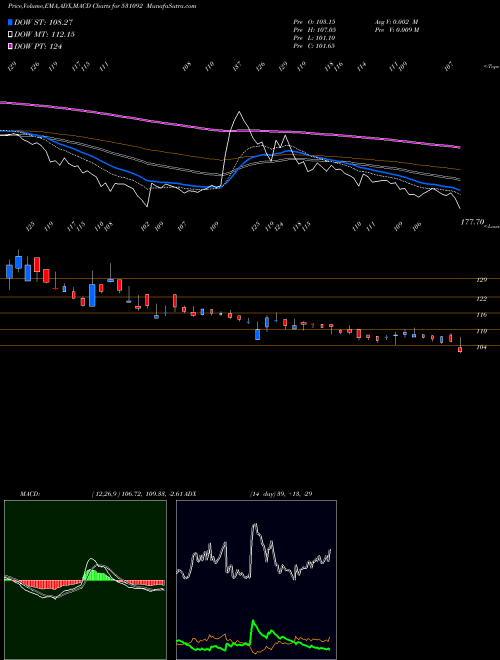
Task: Click the chart title mentioning MunafaSutra.com
Action: pos(102,6)
